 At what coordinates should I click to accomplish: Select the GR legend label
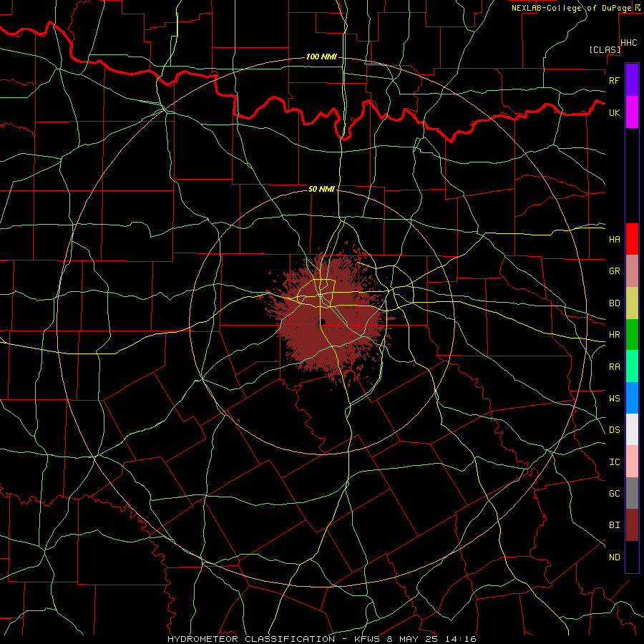click(614, 271)
